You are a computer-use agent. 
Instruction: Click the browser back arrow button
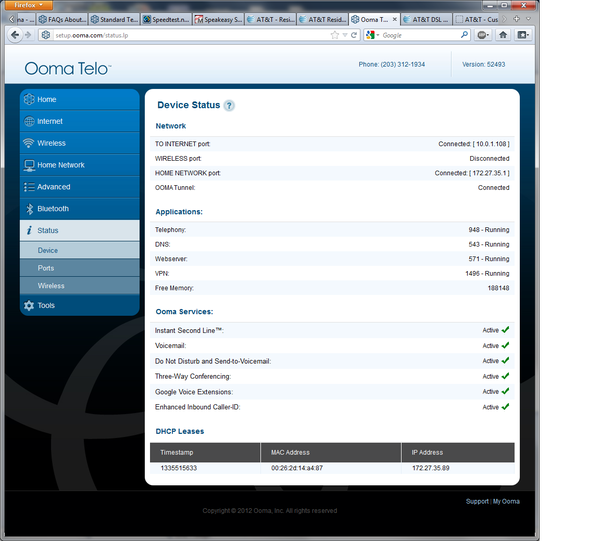click(14, 34)
